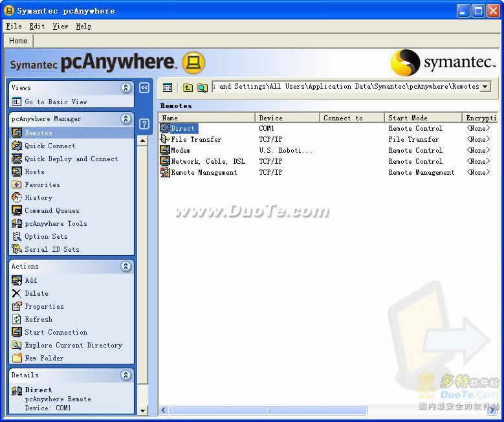Open the Properties action icon
The image size is (504, 422).
[x=17, y=306]
